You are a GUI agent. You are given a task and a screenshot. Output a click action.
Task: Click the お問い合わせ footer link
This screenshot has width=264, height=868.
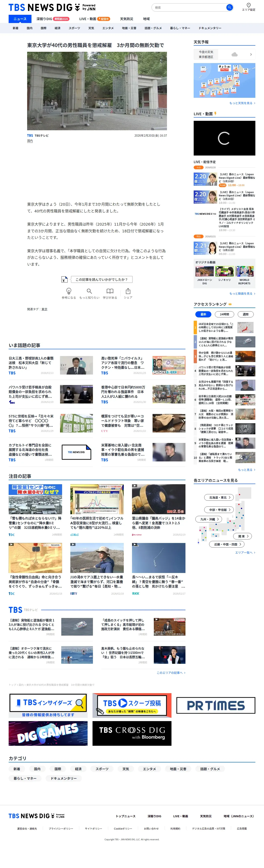click(x=151, y=828)
